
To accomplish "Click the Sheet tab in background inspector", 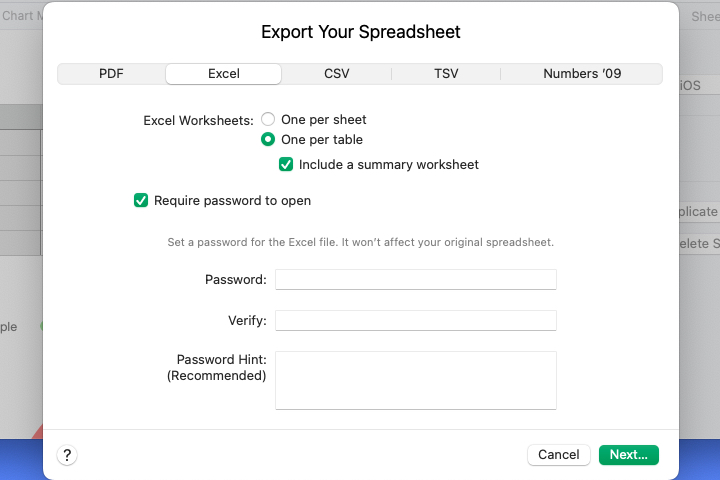I will [704, 17].
